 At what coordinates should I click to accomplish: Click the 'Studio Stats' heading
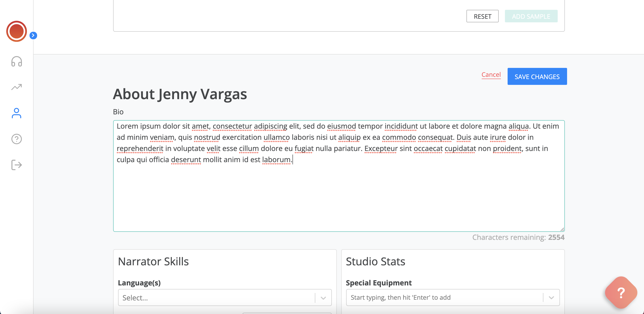(375, 261)
